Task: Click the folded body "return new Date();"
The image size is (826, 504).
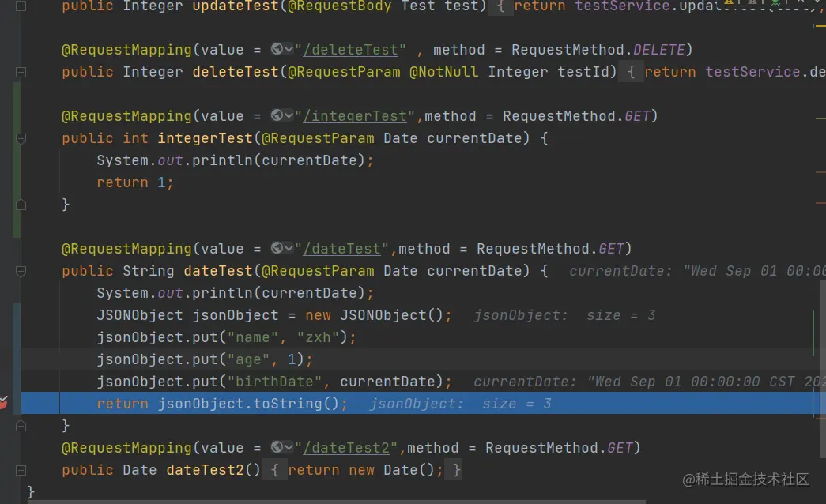Action: pyautogui.click(x=366, y=470)
